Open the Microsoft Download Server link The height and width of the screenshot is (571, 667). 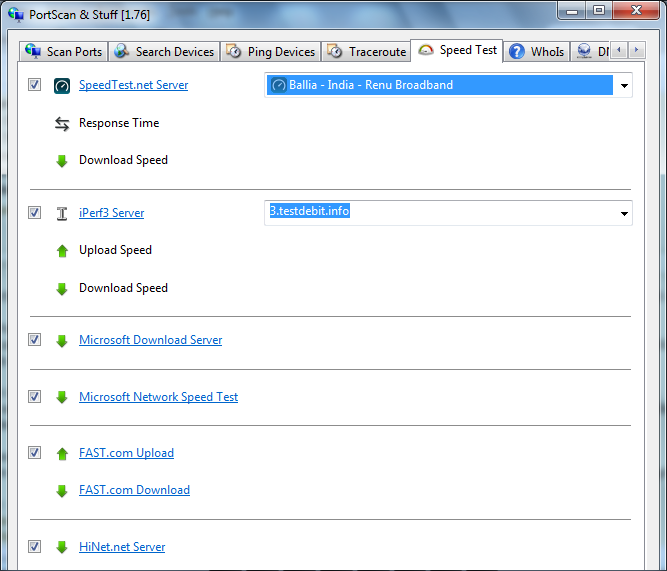tap(151, 340)
